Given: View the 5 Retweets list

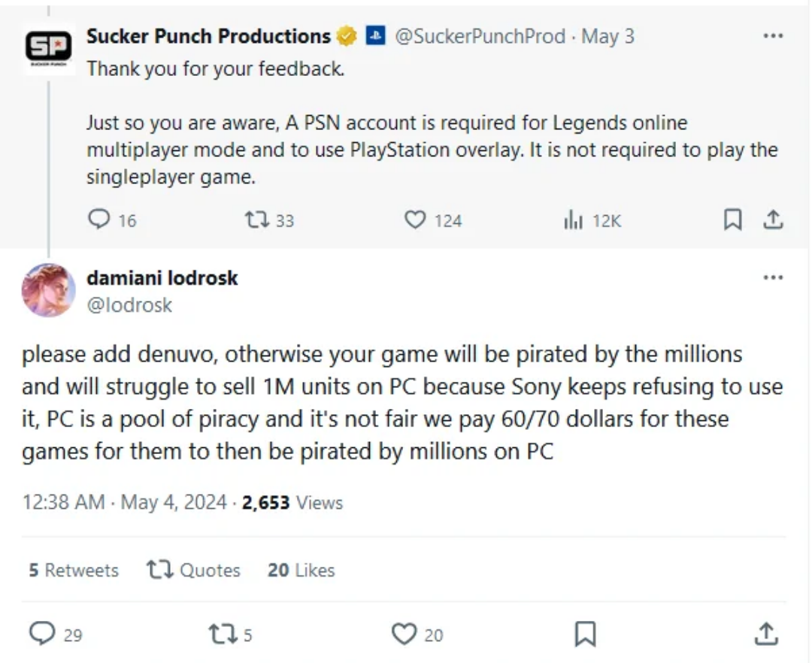Looking at the screenshot, I should coord(74,571).
